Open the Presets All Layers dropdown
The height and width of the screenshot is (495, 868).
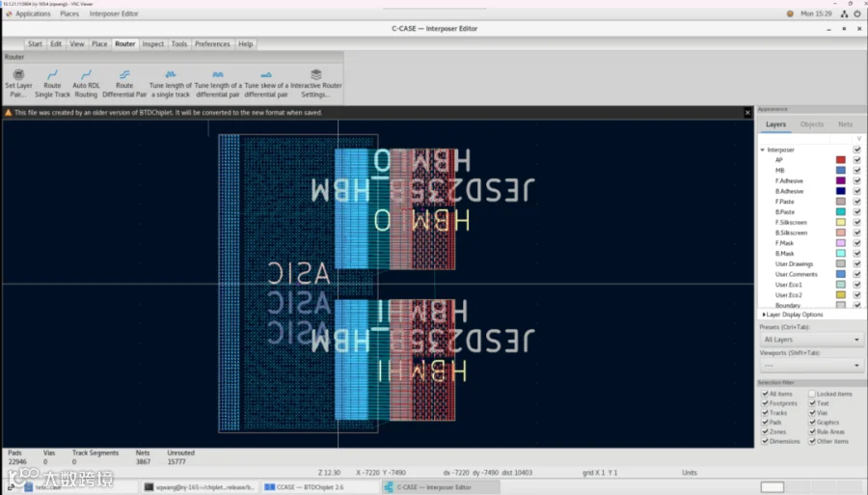pos(811,340)
